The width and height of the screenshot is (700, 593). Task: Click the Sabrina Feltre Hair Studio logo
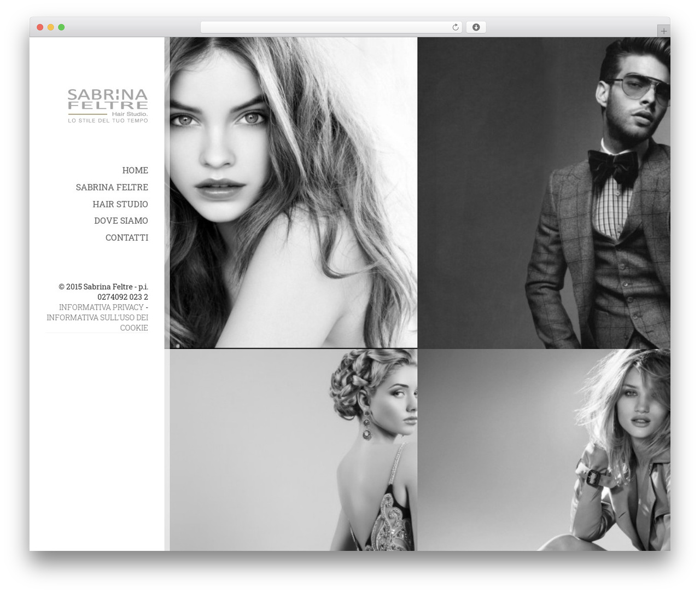click(108, 106)
